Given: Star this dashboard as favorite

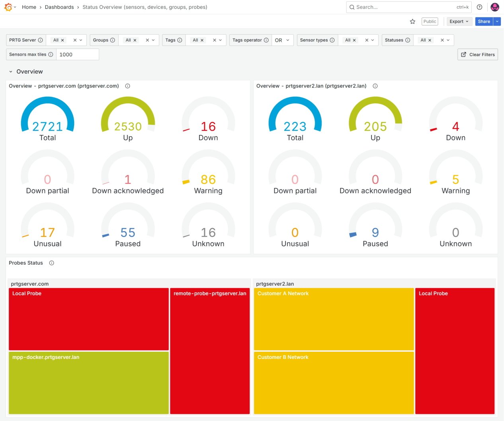Looking at the screenshot, I should [x=413, y=21].
